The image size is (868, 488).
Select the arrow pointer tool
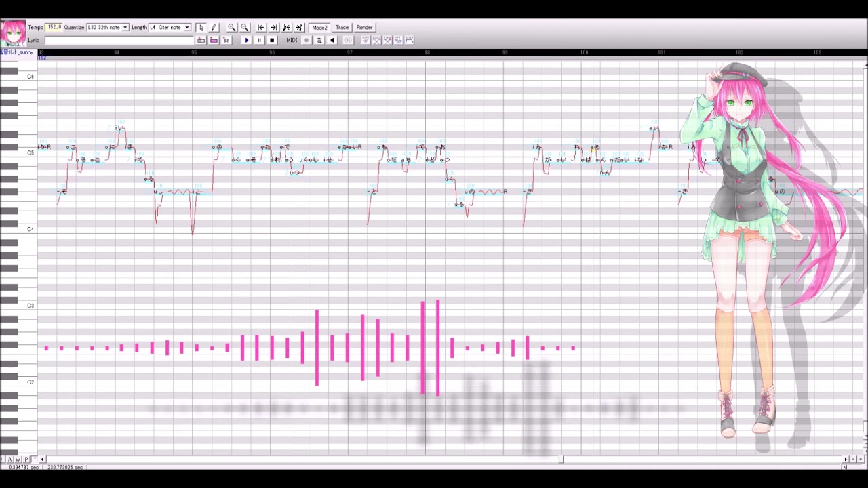point(201,28)
